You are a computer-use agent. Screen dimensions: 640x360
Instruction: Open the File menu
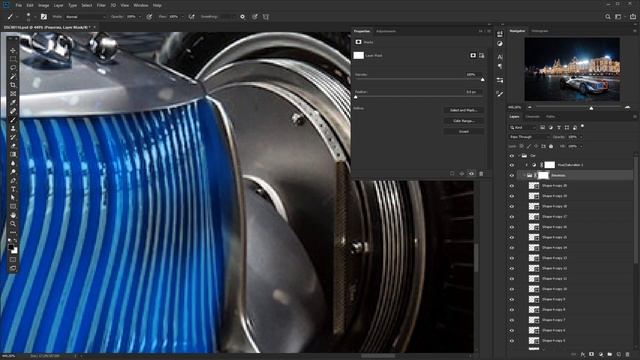click(x=19, y=5)
